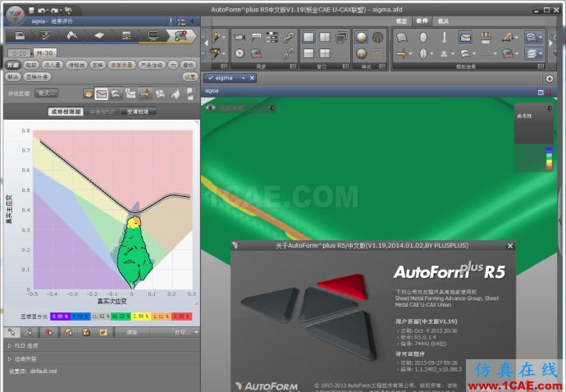Enable the wireframe sphere display style

point(378,37)
